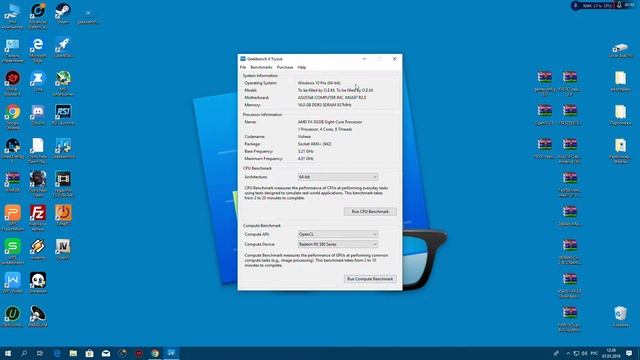Select the satellite dish desktop shortcut
Screen dimensions: 640x360
[x=38, y=316]
